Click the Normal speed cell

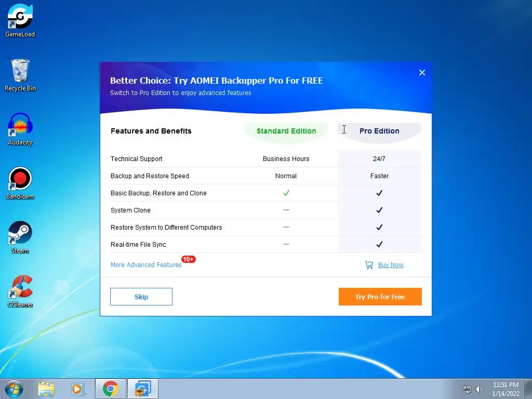(286, 176)
